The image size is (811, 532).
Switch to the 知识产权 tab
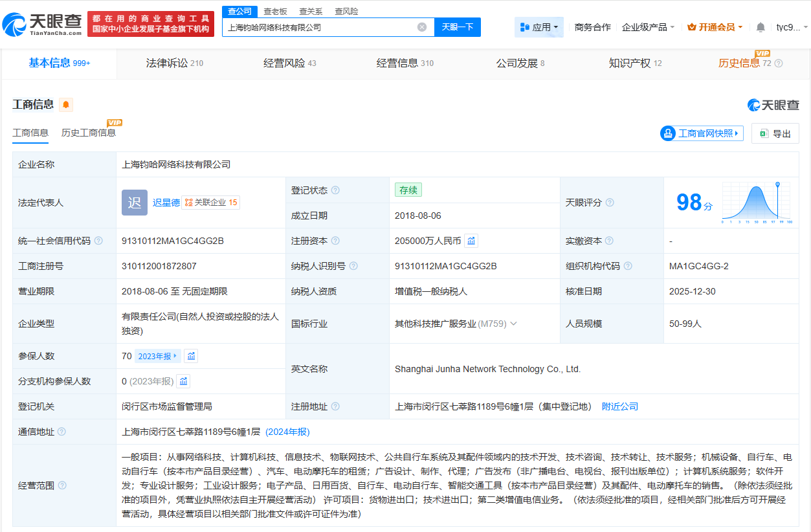635,63
